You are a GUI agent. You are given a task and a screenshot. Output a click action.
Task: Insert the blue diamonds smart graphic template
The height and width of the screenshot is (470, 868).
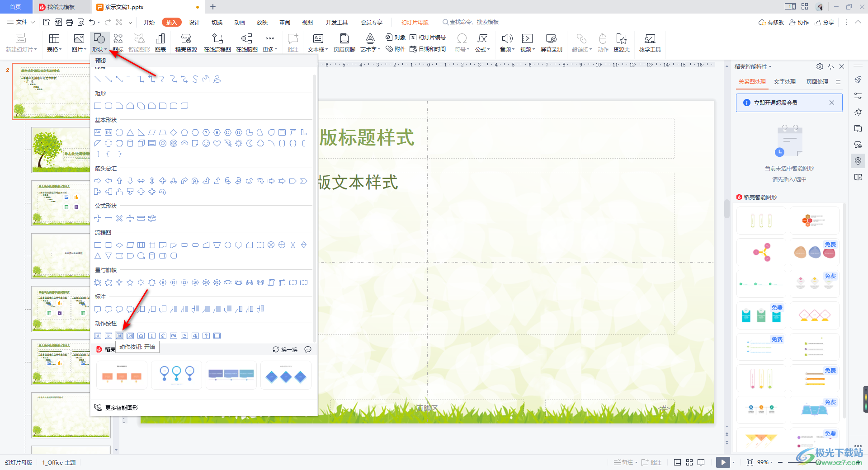pos(286,375)
